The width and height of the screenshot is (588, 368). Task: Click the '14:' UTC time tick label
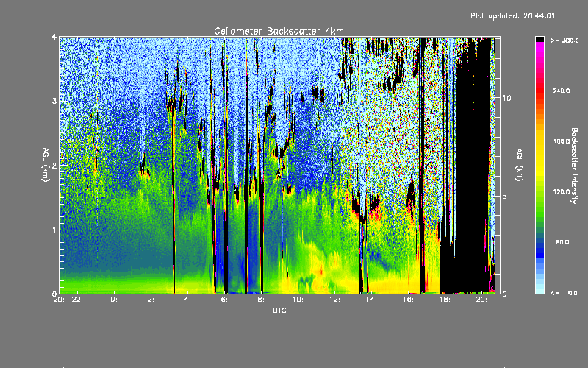pos(371,300)
